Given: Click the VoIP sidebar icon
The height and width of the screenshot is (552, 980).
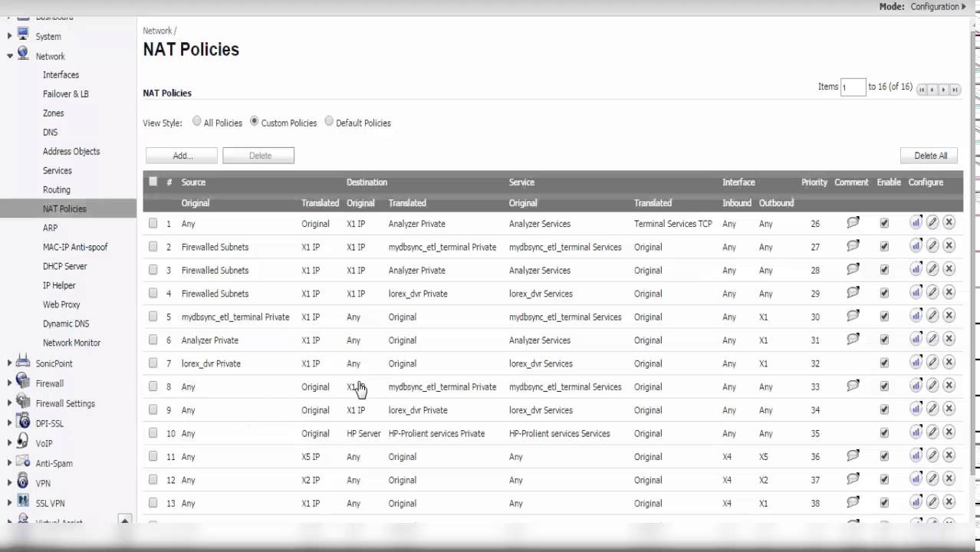Looking at the screenshot, I should pyautogui.click(x=23, y=442).
